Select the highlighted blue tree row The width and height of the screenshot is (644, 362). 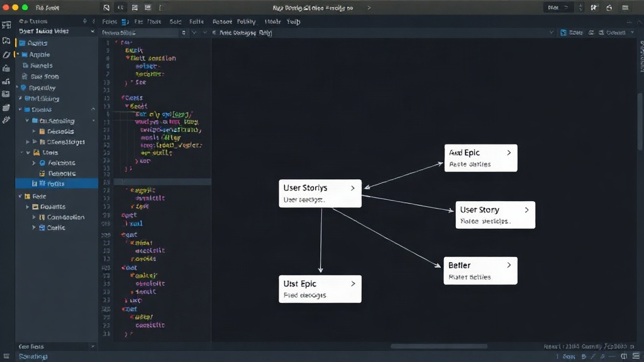(x=57, y=184)
